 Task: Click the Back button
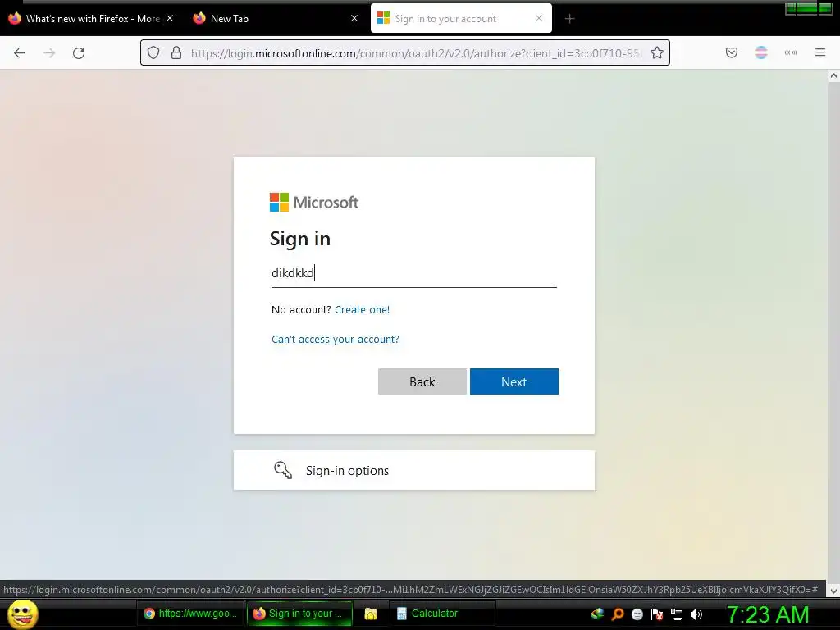[x=422, y=381]
